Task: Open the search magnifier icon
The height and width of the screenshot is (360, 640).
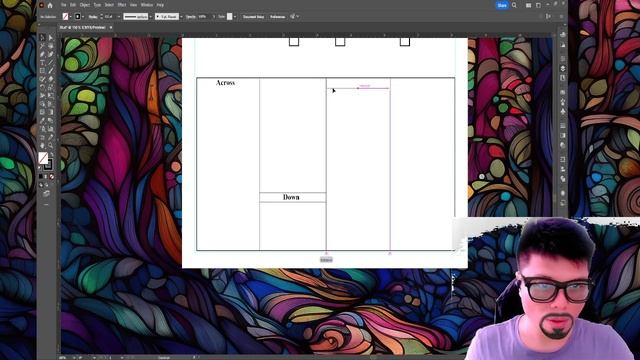Action: (514, 5)
